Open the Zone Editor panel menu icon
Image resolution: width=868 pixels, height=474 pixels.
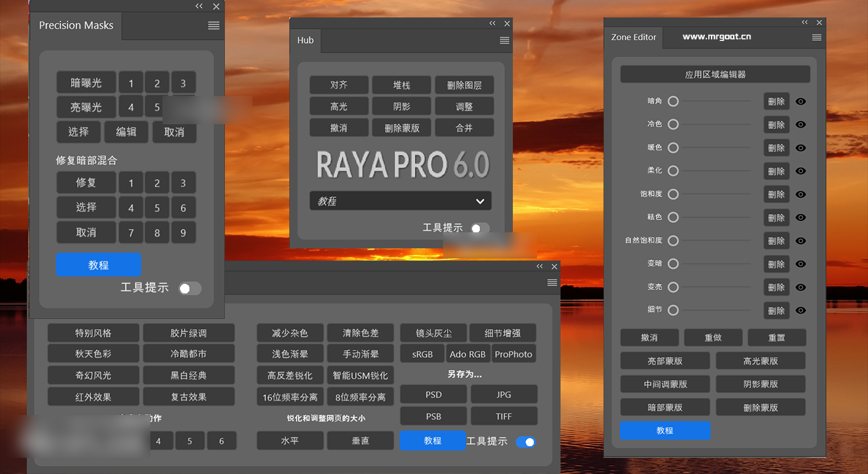[x=817, y=38]
